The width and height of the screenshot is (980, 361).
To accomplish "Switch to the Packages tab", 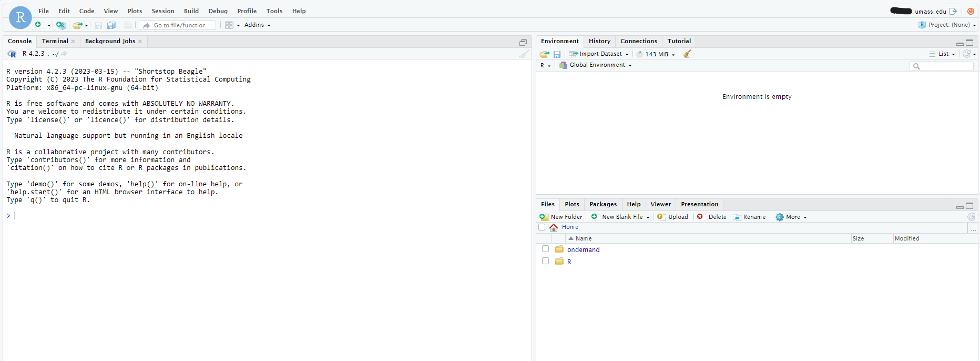I will (603, 204).
